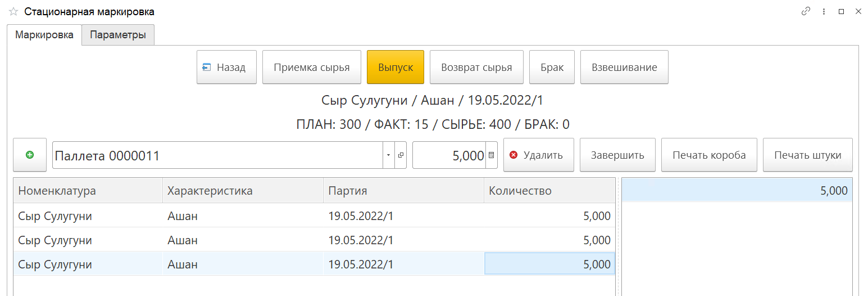The width and height of the screenshot is (868, 296).
Task: Click the open-form icon beside pallet field
Action: click(401, 155)
